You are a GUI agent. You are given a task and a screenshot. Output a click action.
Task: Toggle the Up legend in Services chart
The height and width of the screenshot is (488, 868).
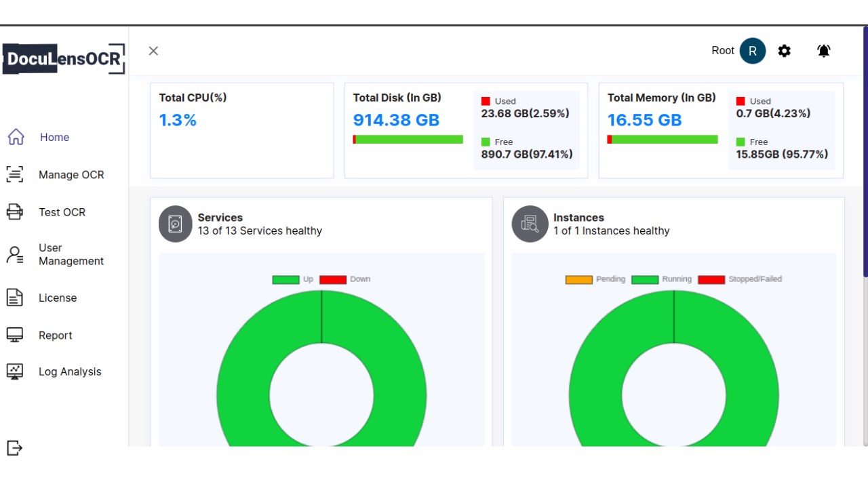(x=293, y=279)
